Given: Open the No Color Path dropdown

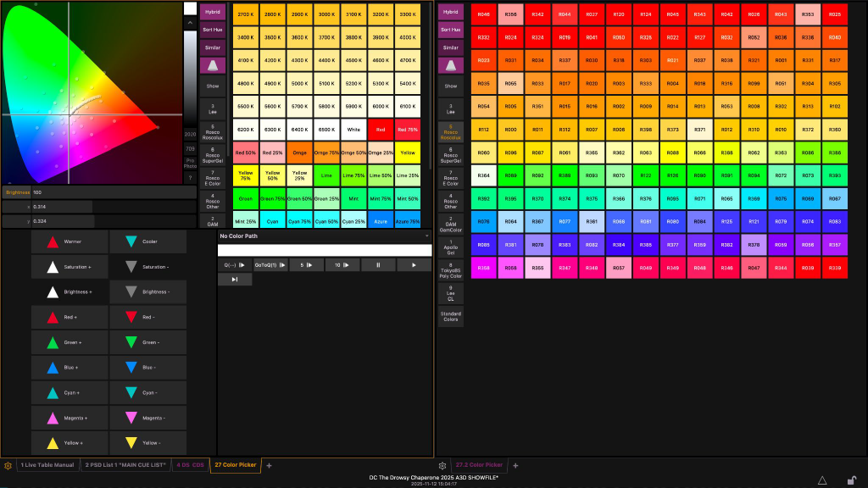Looking at the screenshot, I should pos(325,236).
